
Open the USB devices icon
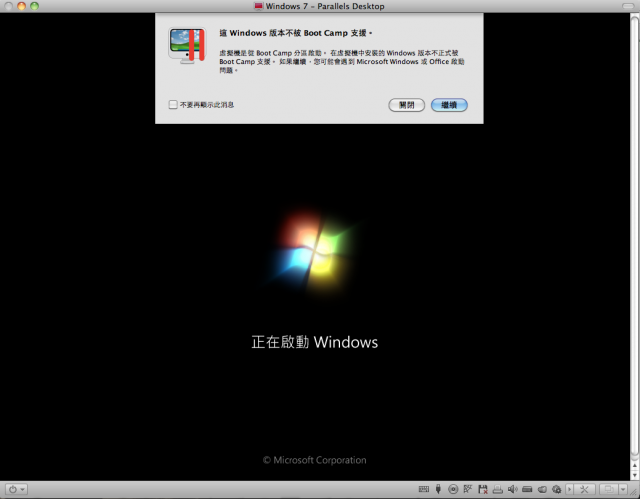pos(438,489)
